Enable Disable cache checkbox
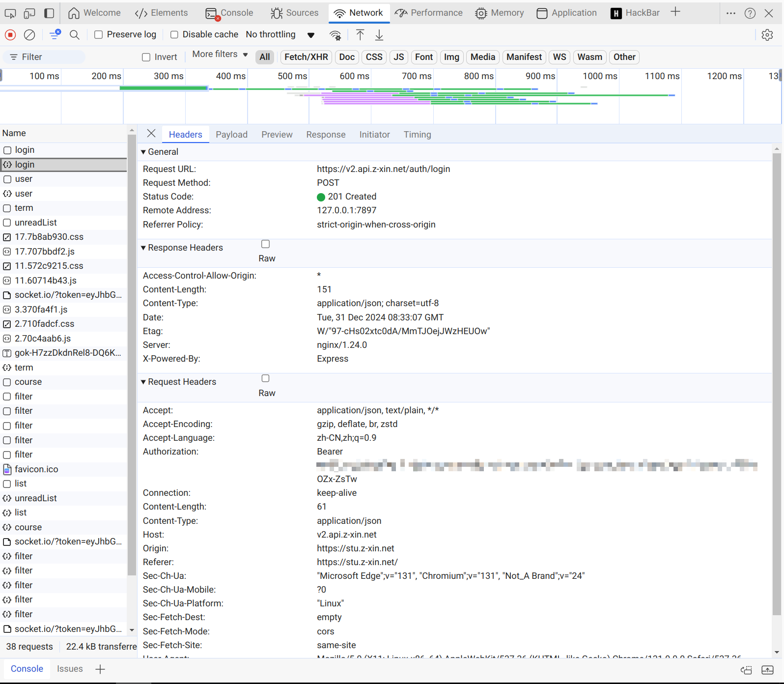This screenshot has width=784, height=684. [x=174, y=34]
